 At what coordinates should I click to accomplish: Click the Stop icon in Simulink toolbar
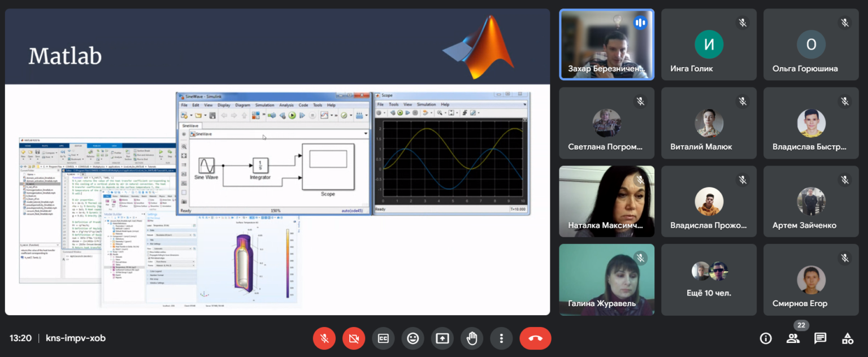tap(313, 115)
